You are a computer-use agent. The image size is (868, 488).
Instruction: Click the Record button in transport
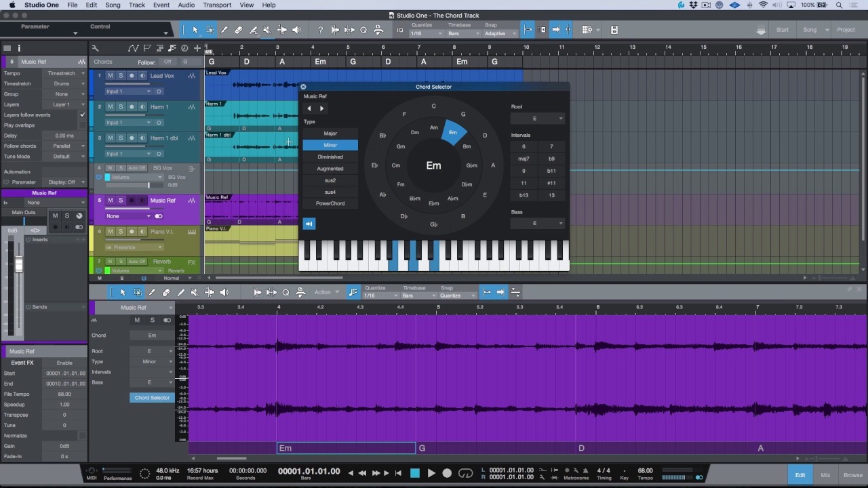click(x=447, y=473)
